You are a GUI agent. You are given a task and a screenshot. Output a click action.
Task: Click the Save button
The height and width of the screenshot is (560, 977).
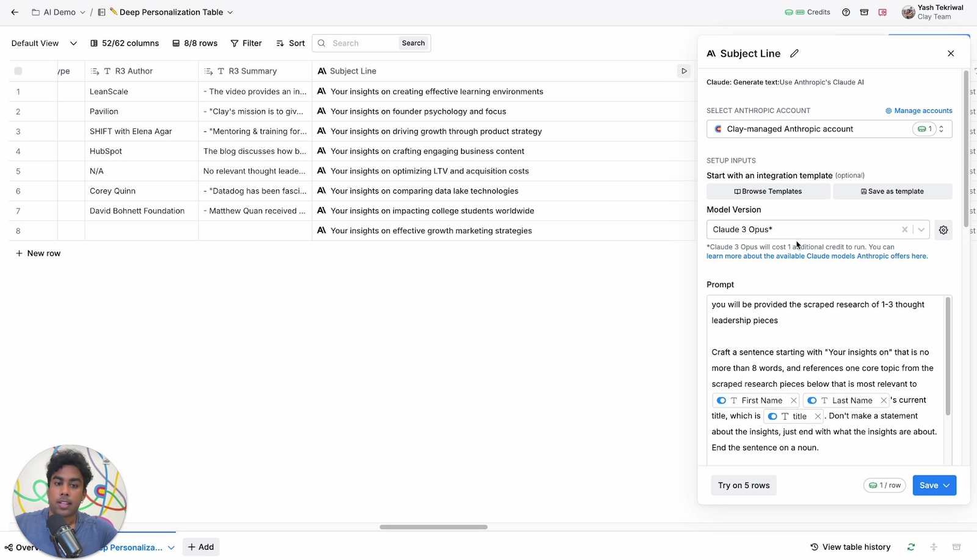click(x=934, y=485)
